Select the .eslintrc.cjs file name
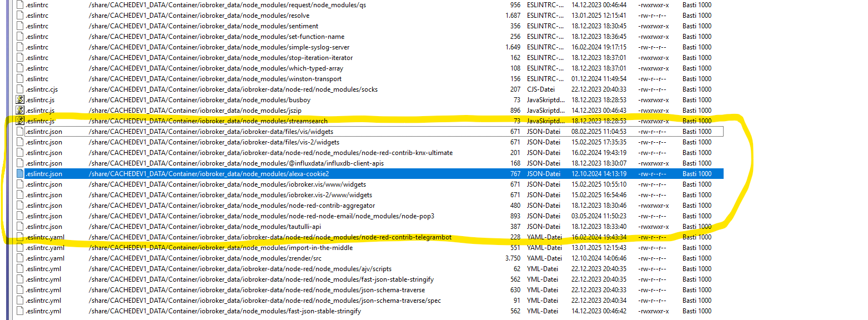868x320 pixels. click(x=42, y=89)
